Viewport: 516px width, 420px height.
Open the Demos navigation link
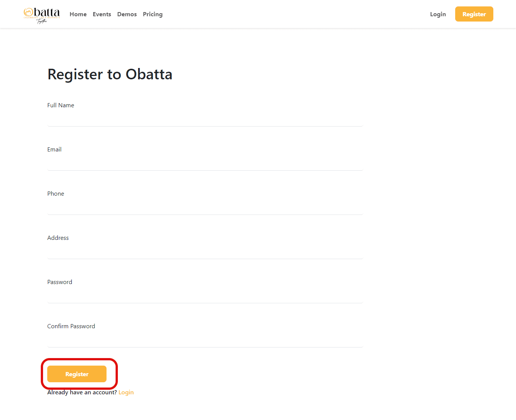127,14
